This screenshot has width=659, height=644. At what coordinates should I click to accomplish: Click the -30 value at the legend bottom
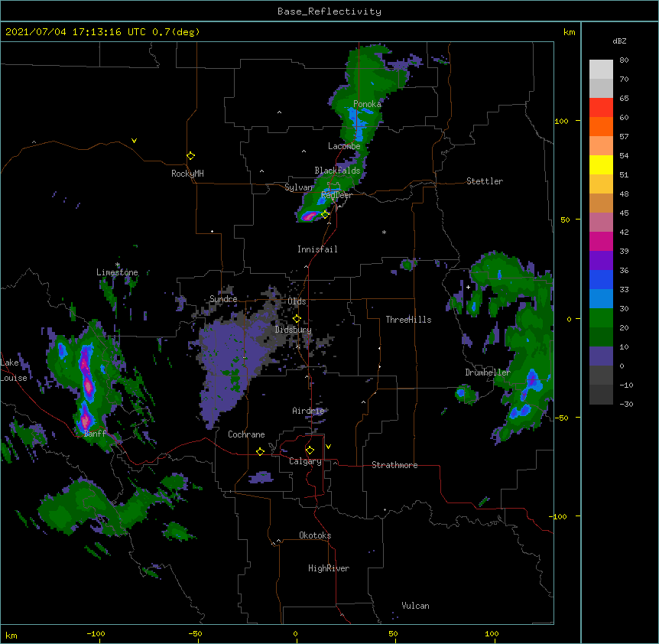[626, 404]
